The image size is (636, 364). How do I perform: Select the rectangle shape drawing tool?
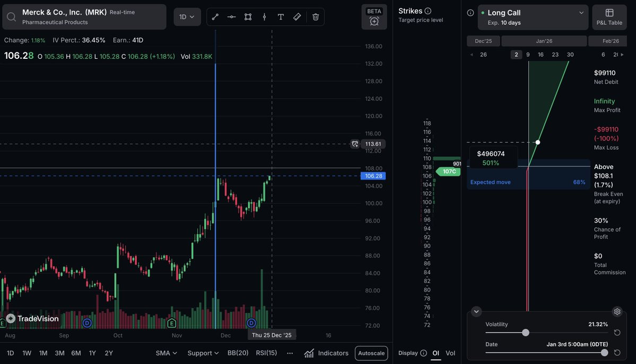pyautogui.click(x=248, y=17)
